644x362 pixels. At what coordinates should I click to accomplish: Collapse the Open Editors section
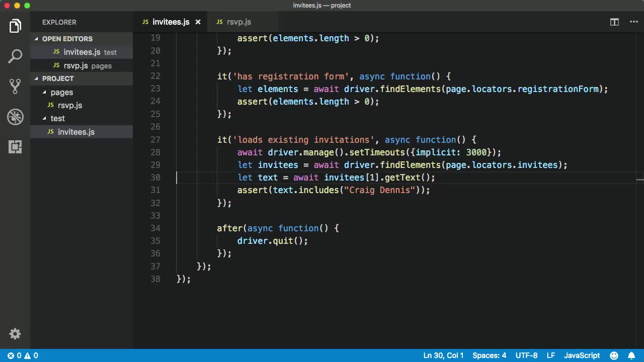67,39
